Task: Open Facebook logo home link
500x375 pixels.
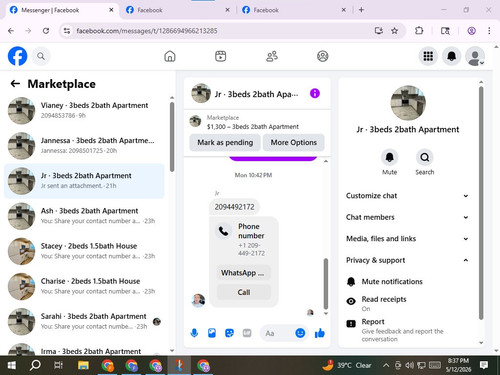Action: click(x=17, y=56)
